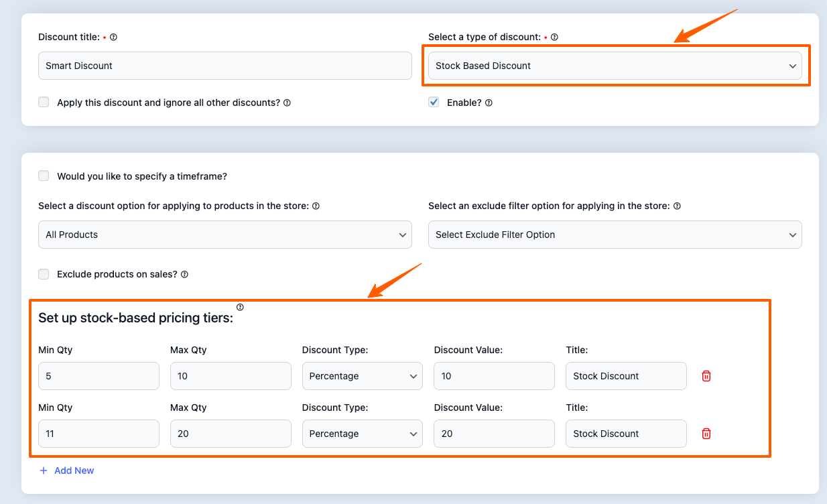Click info icon near stock-based pricing tiers heading
The width and height of the screenshot is (827, 504).
coord(240,308)
